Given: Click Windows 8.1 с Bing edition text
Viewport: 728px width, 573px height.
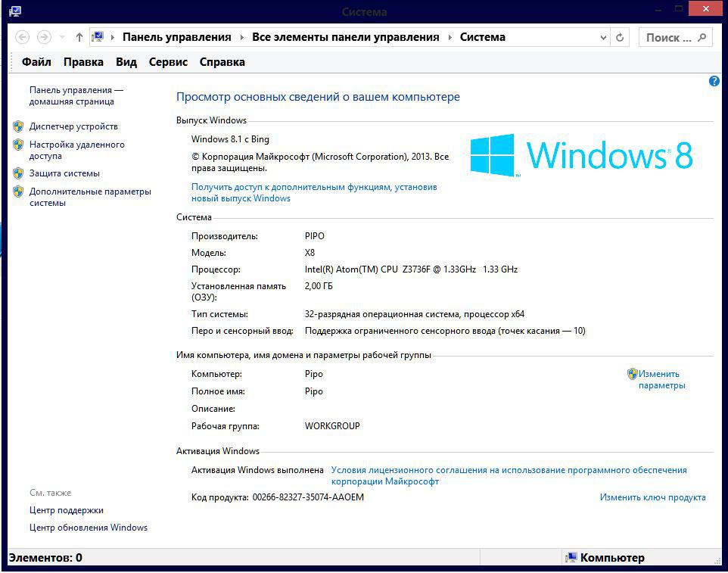Looking at the screenshot, I should click(230, 139).
